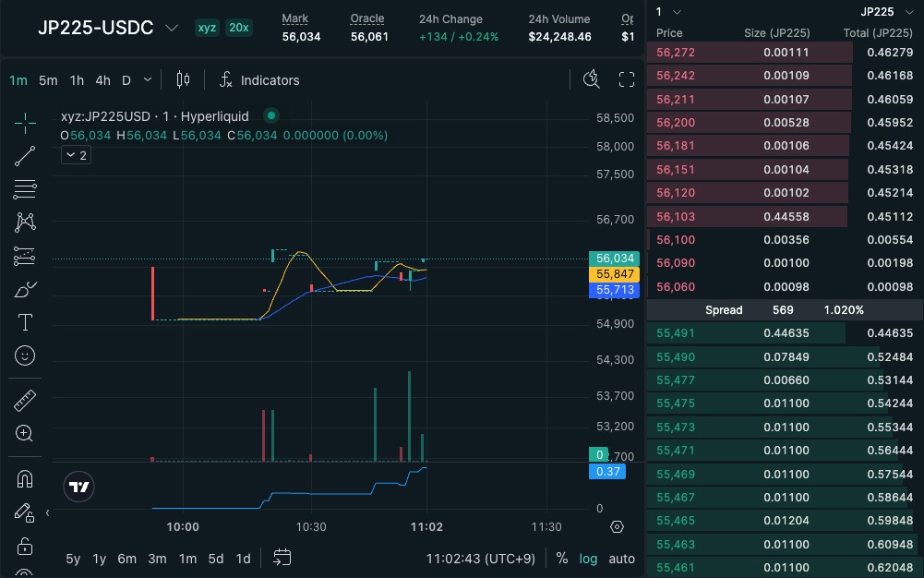Viewport: 924px width, 578px height.
Task: Open chart scale settings gear
Action: click(x=617, y=526)
